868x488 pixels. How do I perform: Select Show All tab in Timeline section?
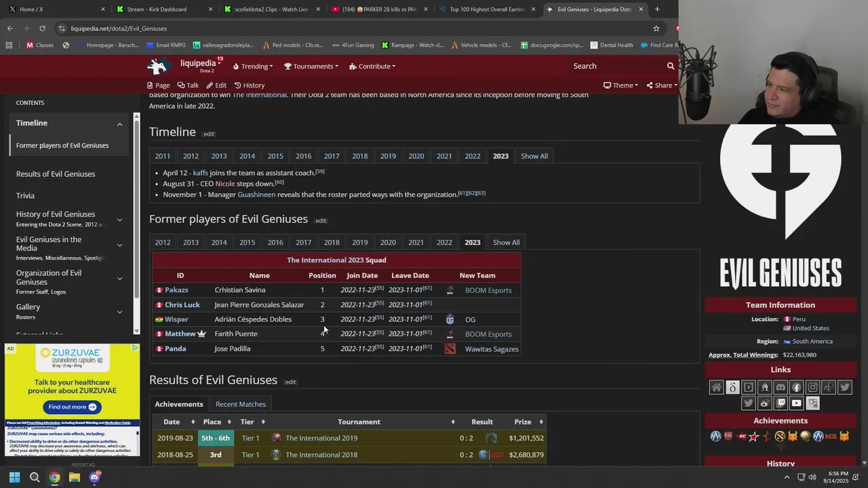pyautogui.click(x=534, y=156)
